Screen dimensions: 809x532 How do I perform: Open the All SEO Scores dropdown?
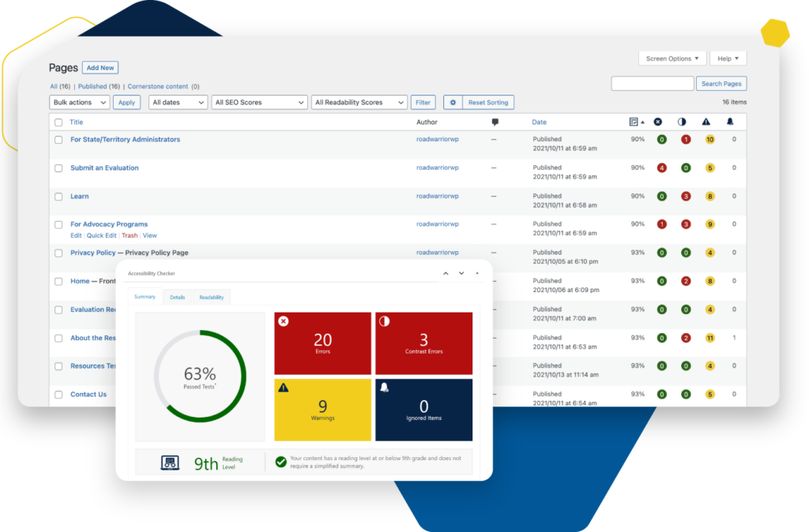pos(259,102)
